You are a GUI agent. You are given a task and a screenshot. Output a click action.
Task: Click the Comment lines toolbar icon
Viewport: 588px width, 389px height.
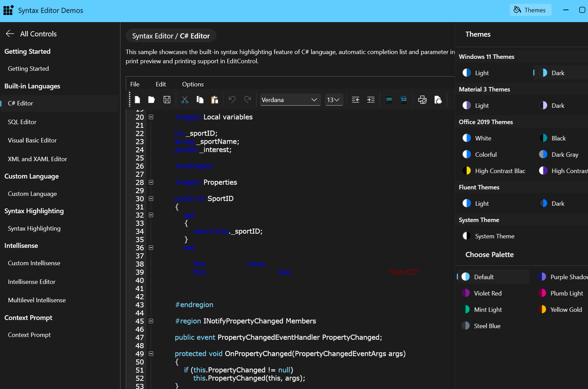tap(389, 100)
